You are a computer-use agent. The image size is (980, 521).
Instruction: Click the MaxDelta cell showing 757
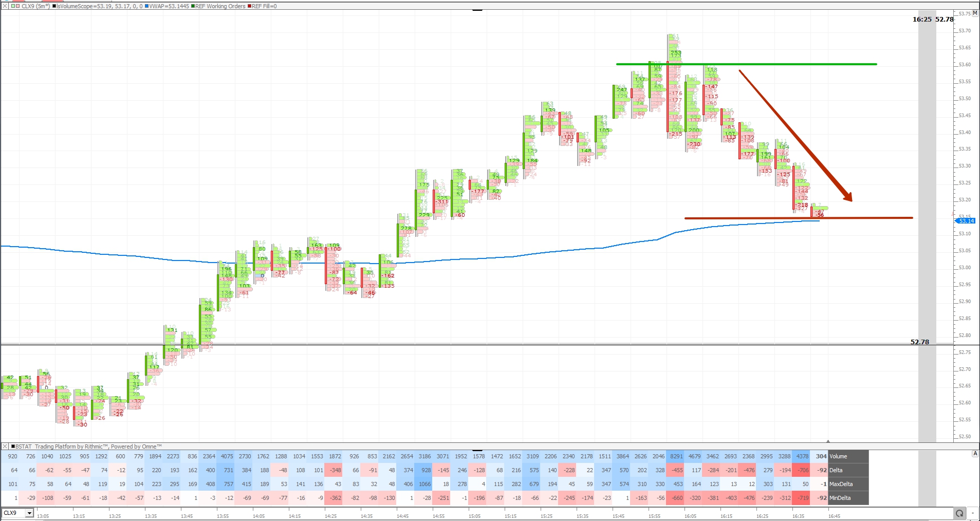point(226,484)
